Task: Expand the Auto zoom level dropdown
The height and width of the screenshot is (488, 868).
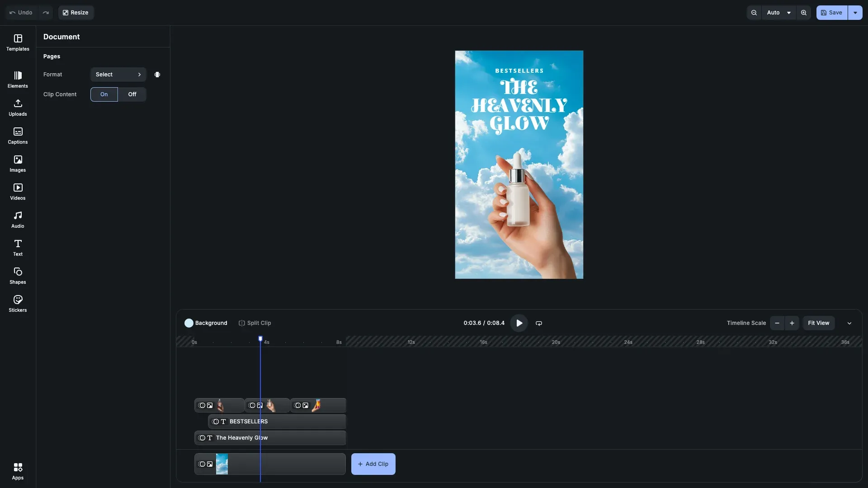Action: [x=779, y=12]
